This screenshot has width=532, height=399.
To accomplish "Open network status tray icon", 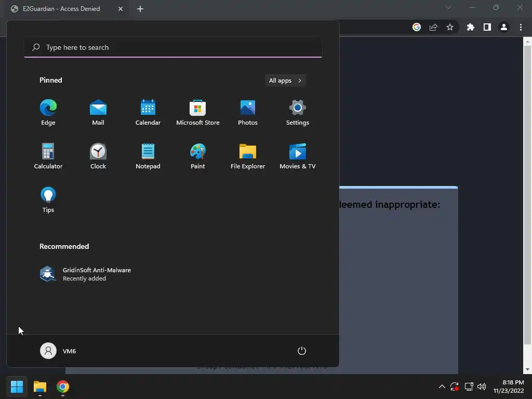I will coord(469,387).
